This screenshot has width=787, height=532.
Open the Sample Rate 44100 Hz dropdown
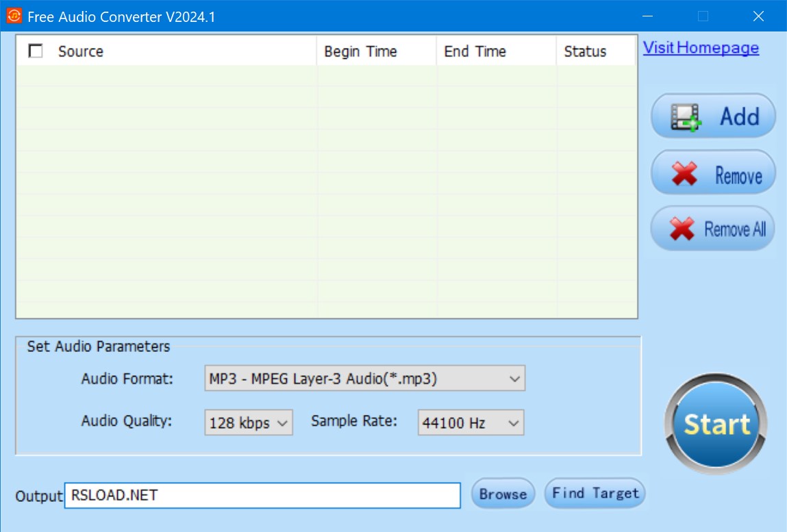click(x=471, y=422)
